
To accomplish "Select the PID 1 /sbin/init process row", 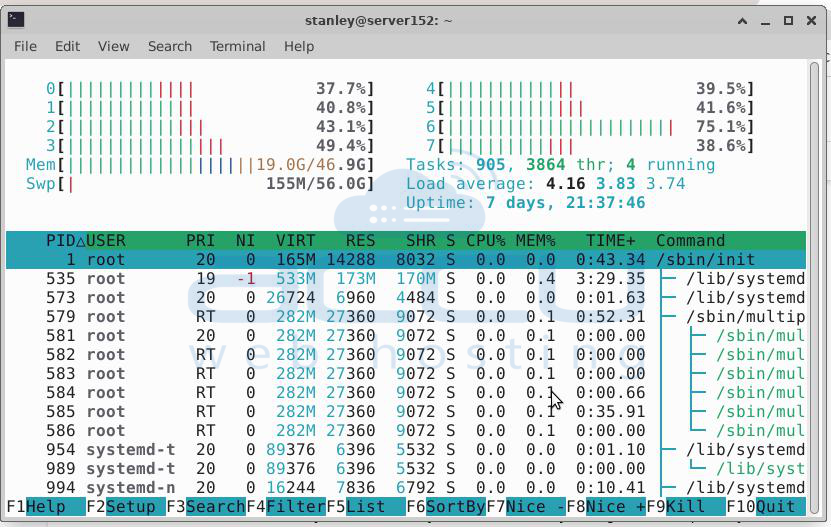I will click(x=406, y=260).
